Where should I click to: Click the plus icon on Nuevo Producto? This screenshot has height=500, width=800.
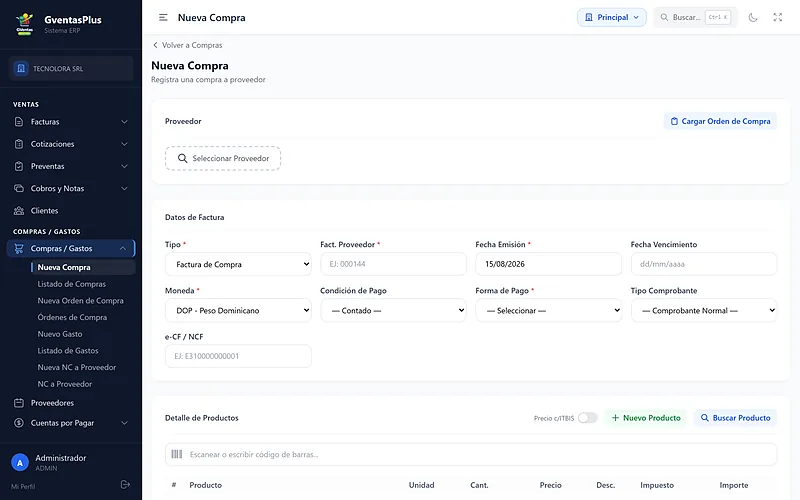tap(615, 418)
